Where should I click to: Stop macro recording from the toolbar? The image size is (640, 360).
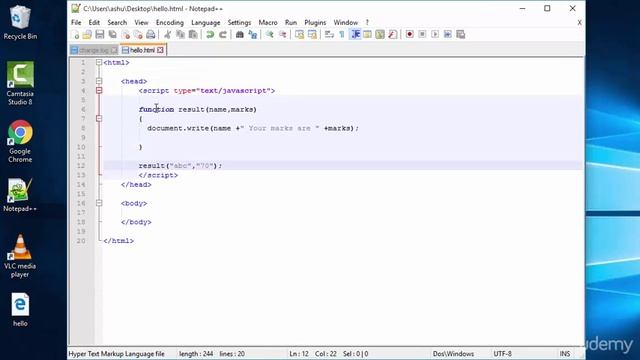[422, 35]
